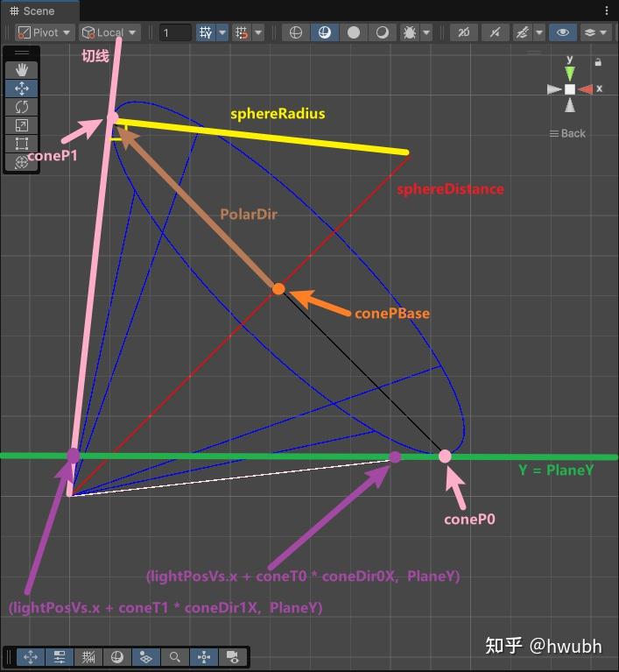Toggle scene effects rendering

point(523,32)
